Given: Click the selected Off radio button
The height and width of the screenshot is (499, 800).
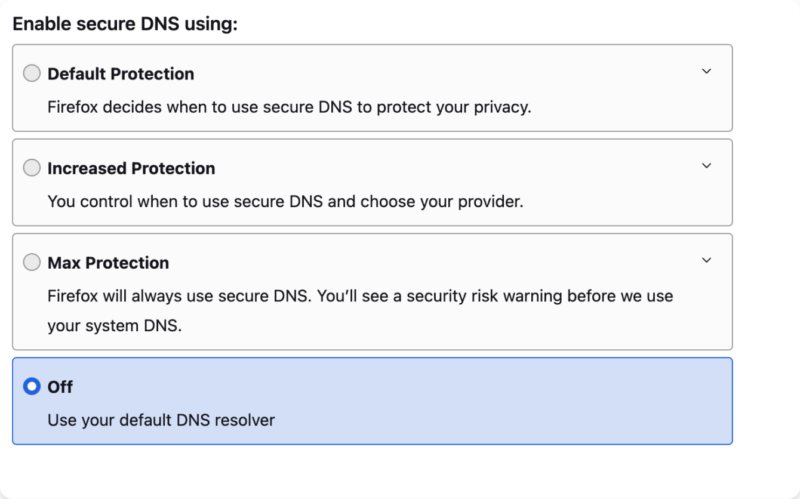Looking at the screenshot, I should coord(32,386).
